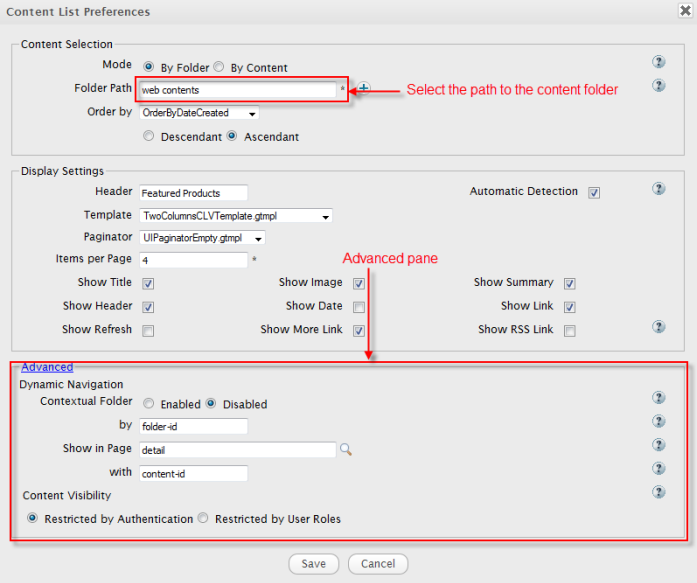Open the Order by dropdown

click(199, 113)
